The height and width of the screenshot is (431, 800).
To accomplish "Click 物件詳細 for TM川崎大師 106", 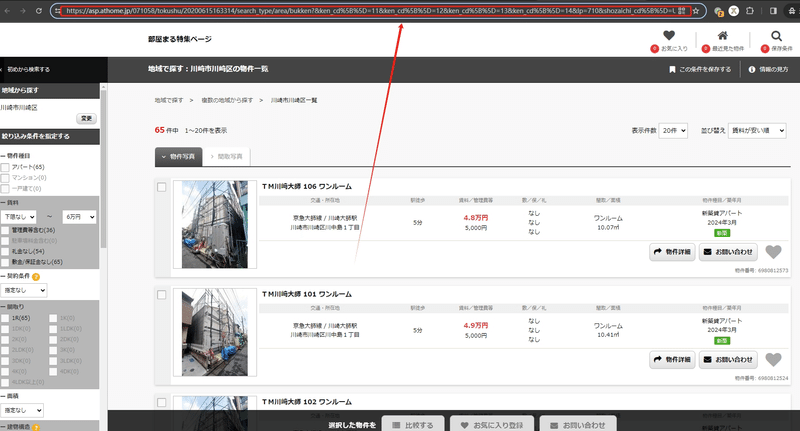I will [x=672, y=252].
